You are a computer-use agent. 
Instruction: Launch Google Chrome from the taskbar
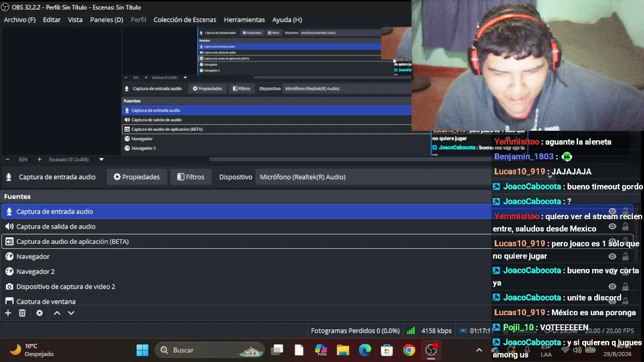coord(409,350)
